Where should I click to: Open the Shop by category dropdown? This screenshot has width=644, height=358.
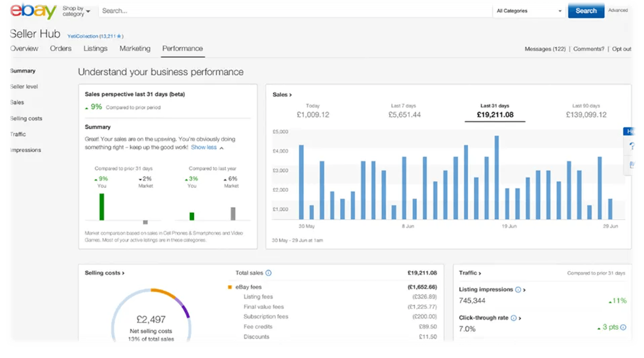click(76, 11)
